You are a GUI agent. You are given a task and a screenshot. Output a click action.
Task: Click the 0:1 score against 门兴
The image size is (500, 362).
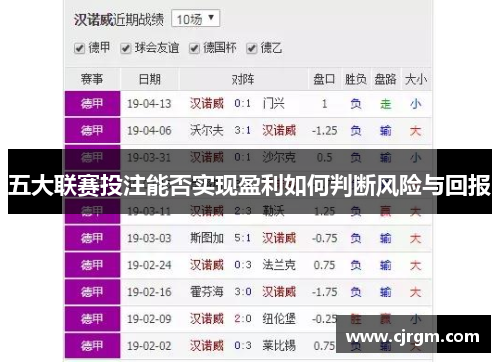(243, 103)
